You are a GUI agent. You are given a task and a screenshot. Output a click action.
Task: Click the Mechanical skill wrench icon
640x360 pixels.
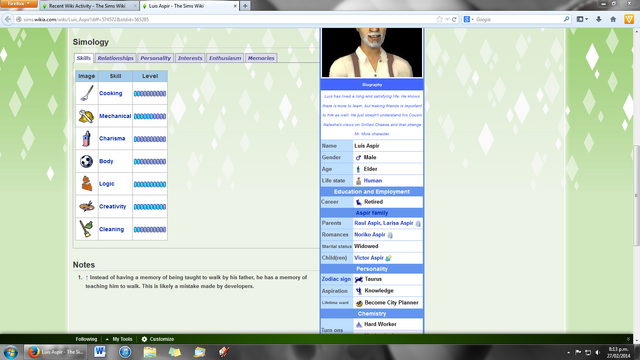(87, 116)
